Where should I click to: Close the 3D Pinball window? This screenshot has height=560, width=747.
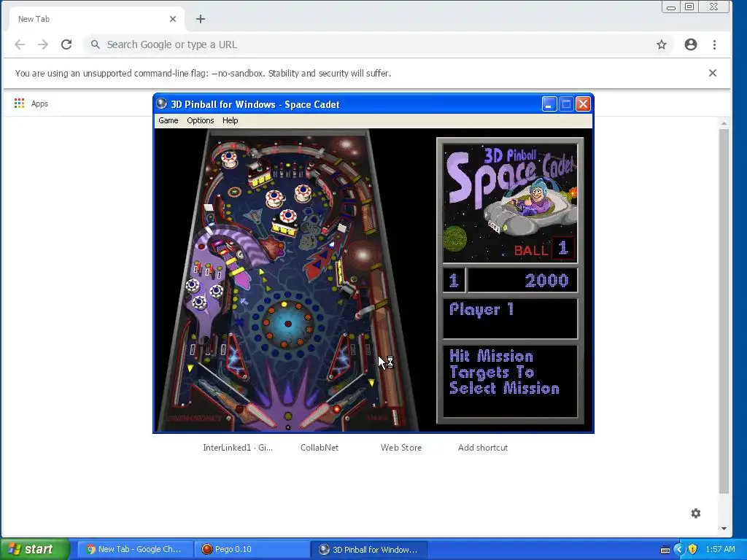click(583, 104)
